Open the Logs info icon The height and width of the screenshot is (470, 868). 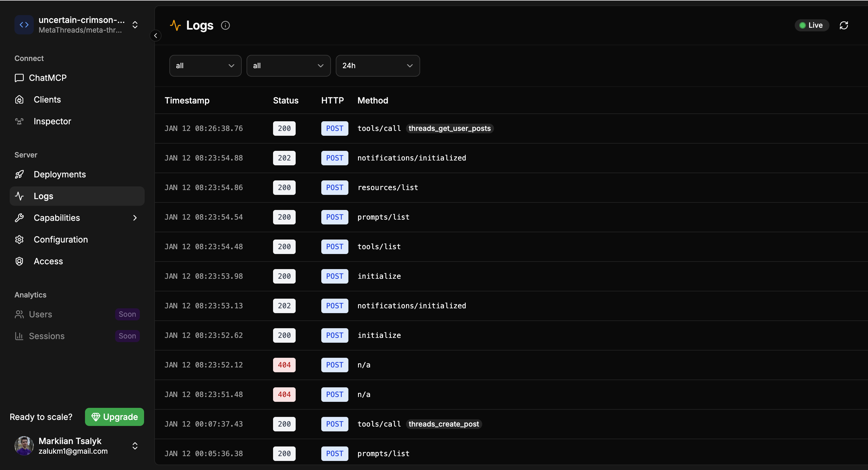tap(225, 25)
